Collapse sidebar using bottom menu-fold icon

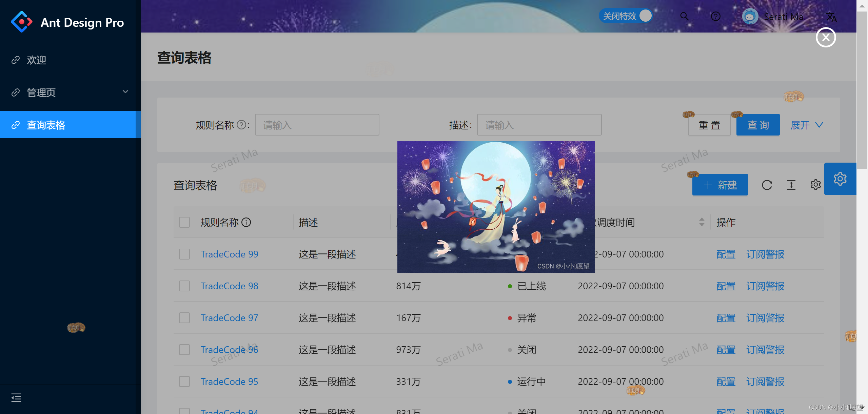click(16, 397)
